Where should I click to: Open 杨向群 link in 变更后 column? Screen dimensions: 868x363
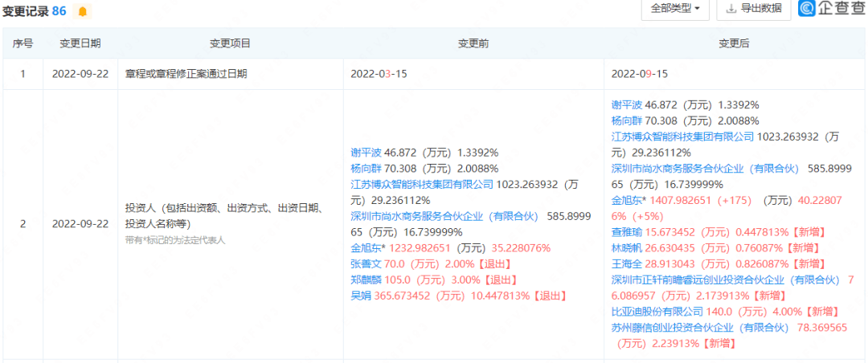[626, 120]
